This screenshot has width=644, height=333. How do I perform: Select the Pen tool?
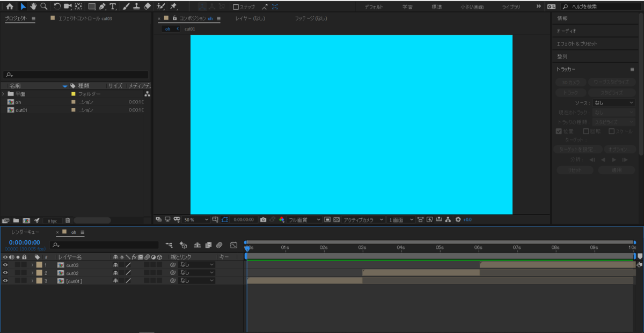click(x=103, y=7)
